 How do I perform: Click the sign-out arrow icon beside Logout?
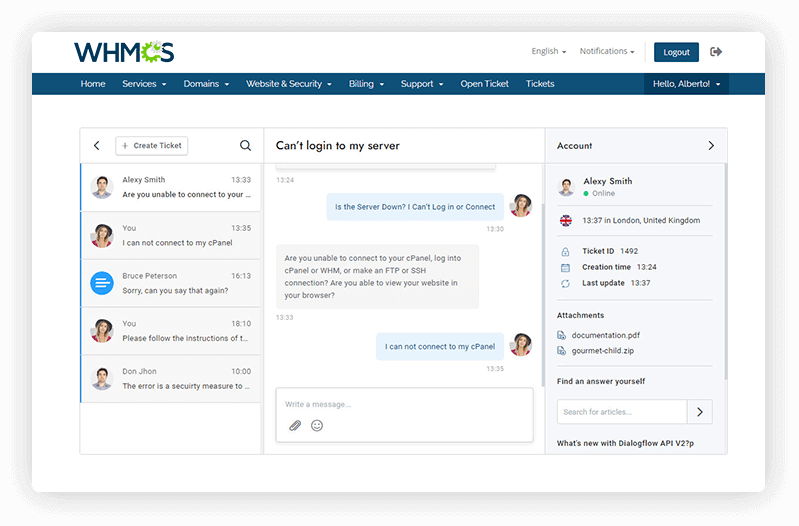click(x=716, y=52)
